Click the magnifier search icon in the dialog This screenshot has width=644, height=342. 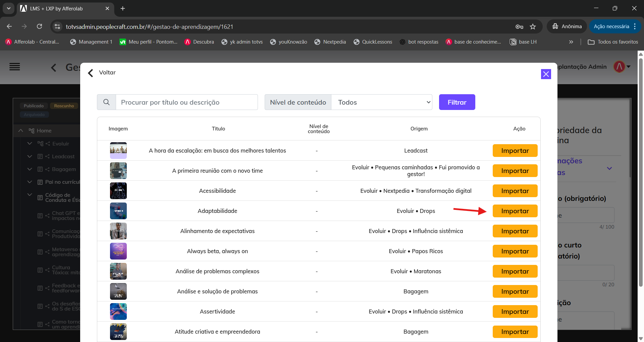point(106,102)
